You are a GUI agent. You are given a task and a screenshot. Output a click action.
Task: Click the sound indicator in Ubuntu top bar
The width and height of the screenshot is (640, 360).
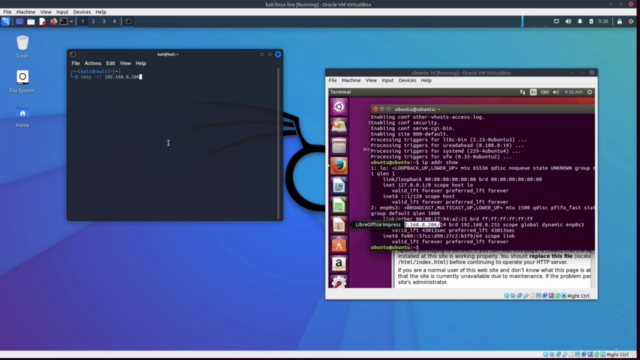coord(556,92)
